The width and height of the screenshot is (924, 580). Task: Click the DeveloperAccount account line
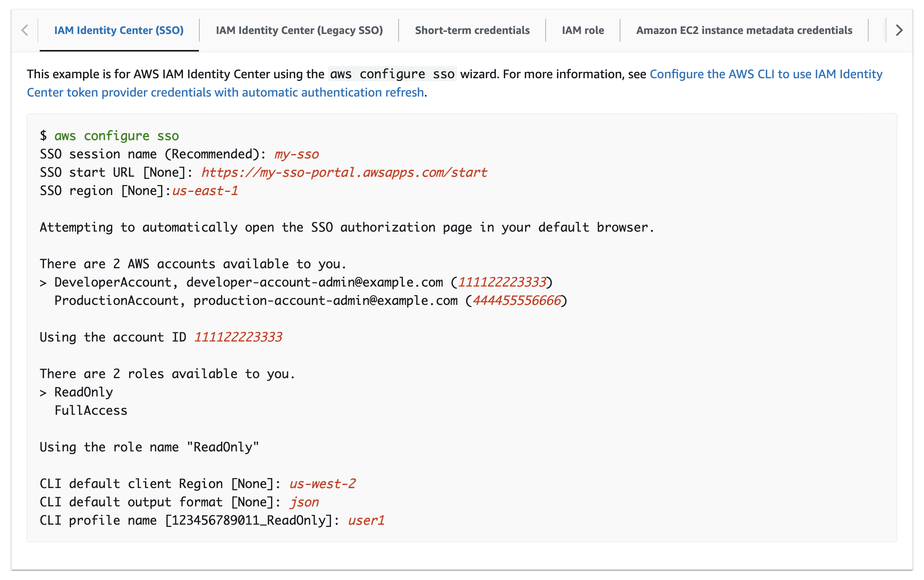point(296,282)
